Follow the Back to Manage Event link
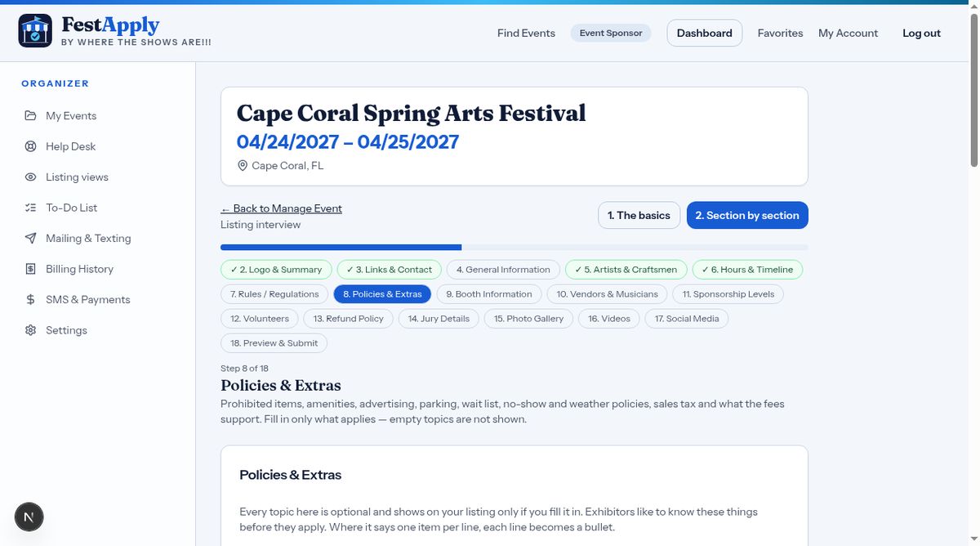980x546 pixels. click(x=281, y=208)
